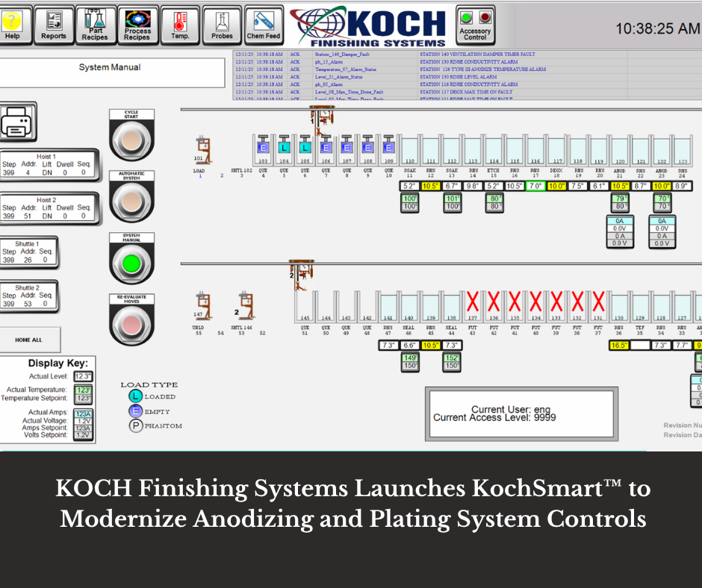
Task: Open the 149/150 temperature box under tank 140
Action: [410, 362]
